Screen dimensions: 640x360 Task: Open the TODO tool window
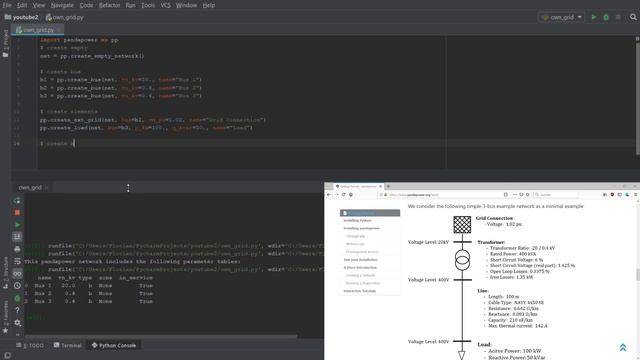(30, 345)
